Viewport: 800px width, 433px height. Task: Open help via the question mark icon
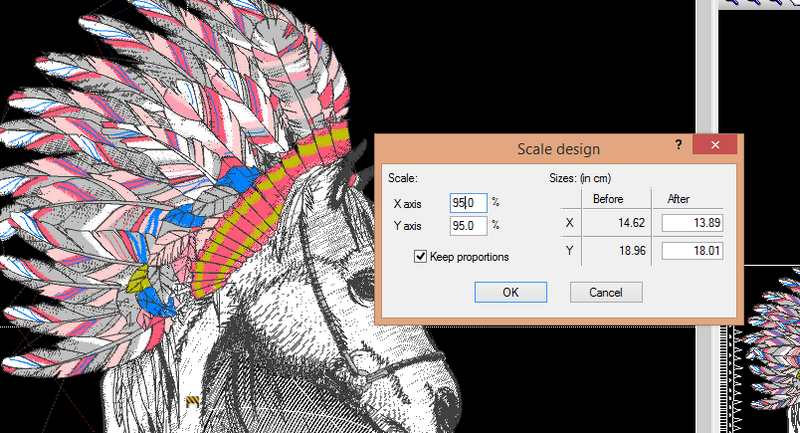coord(678,145)
